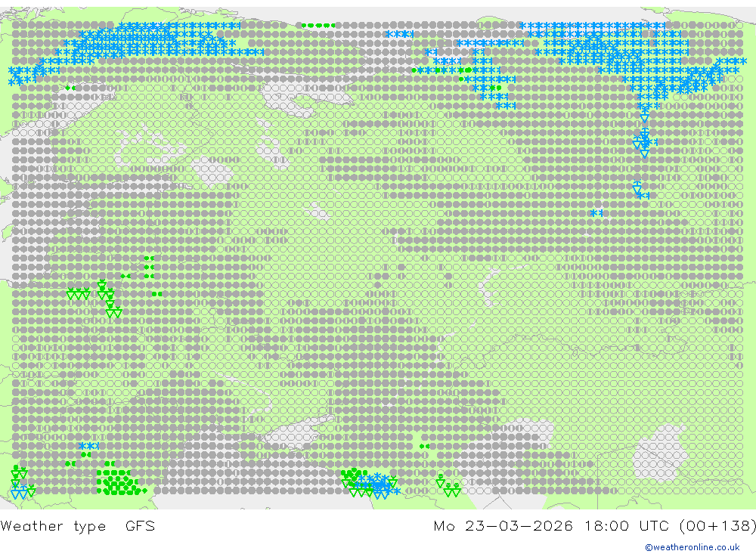Click the 'Weather type GFS' caption

[78, 526]
